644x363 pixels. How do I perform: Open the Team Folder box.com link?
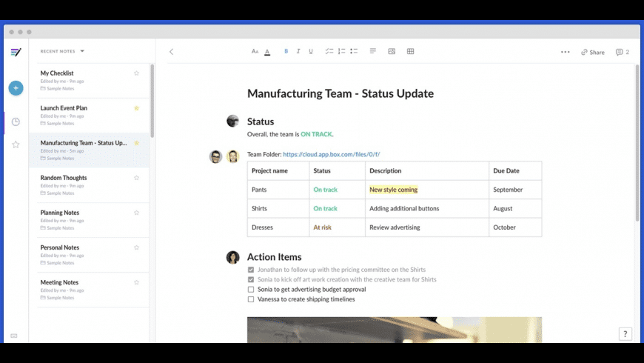click(331, 154)
